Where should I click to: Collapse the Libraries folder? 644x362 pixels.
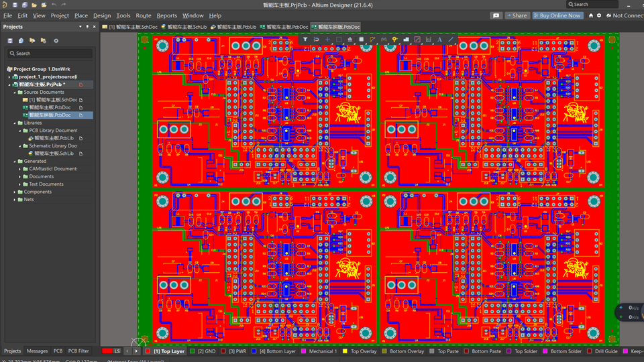click(15, 123)
